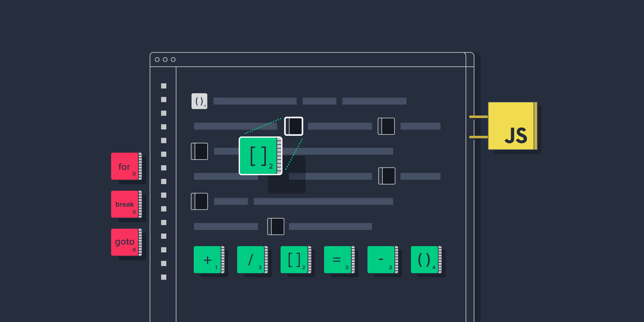Pick the square brackets block from the tray
Image resolution: width=644 pixels, height=322 pixels.
click(294, 260)
